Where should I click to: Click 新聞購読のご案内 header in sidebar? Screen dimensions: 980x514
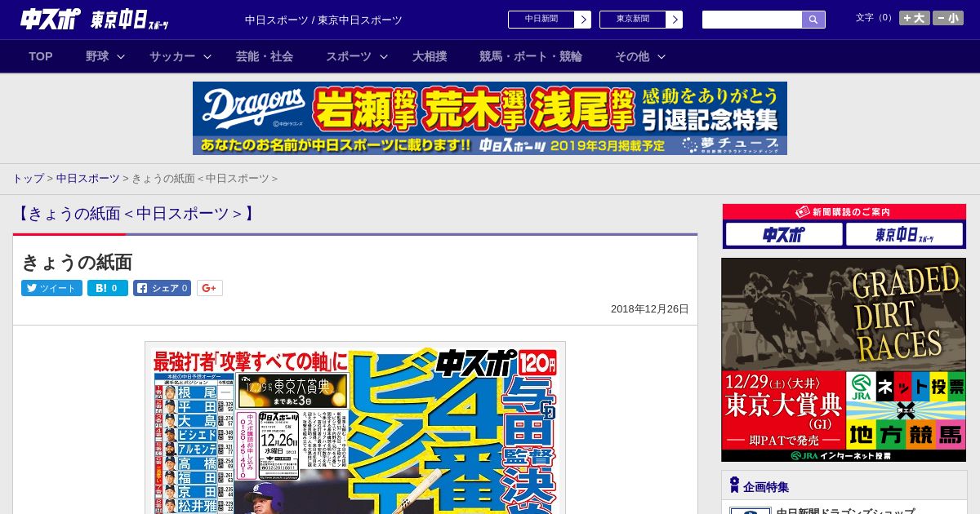click(x=844, y=212)
